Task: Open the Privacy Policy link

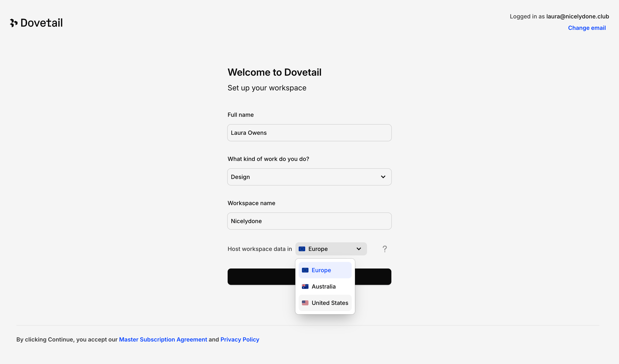Action: pos(240,340)
